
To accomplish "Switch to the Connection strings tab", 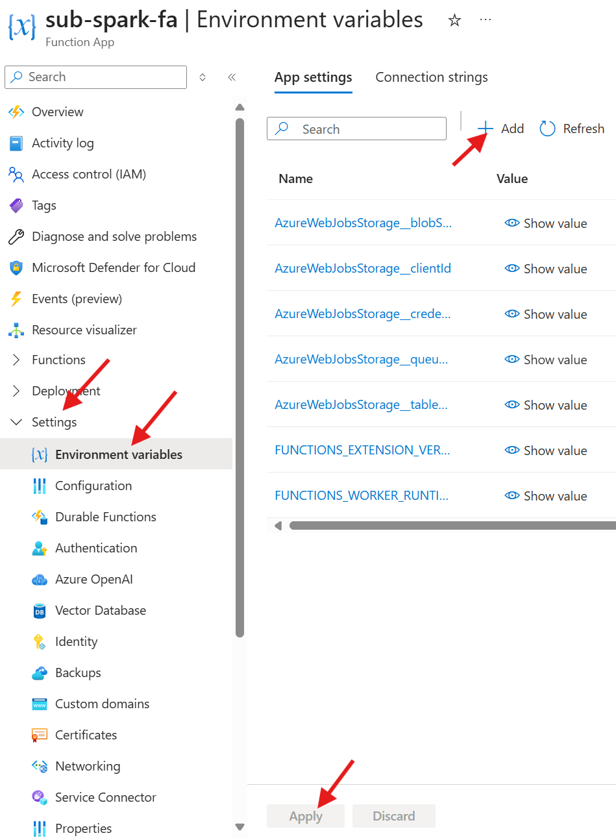I will 432,77.
